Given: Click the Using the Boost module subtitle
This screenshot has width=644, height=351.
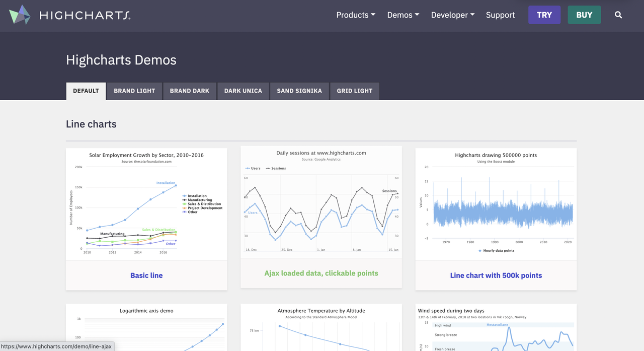Looking at the screenshot, I should [x=496, y=162].
